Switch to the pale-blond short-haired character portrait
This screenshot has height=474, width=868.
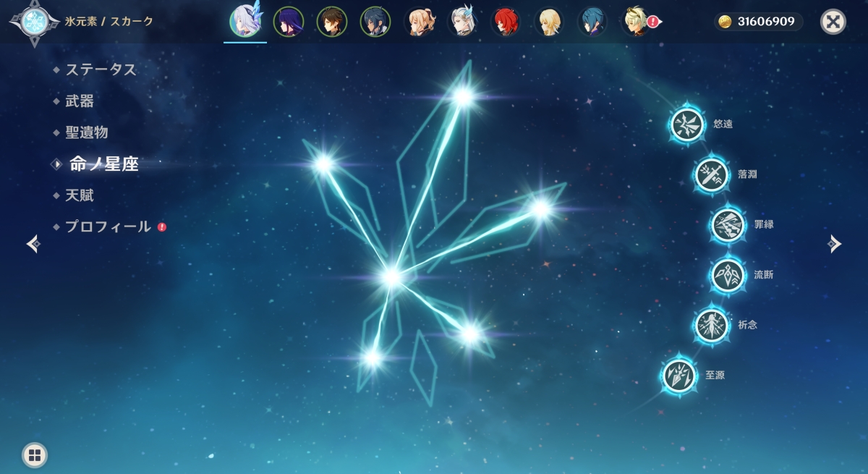coord(549,22)
